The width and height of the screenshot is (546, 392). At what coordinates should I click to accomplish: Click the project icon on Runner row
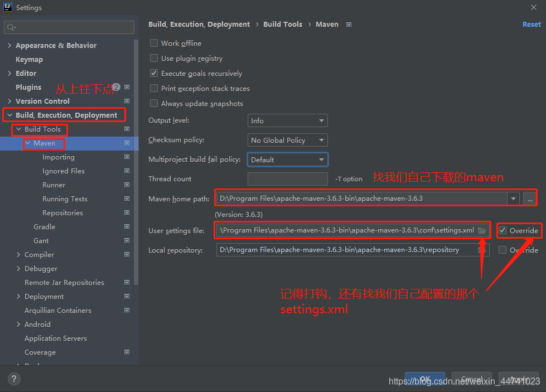point(127,185)
